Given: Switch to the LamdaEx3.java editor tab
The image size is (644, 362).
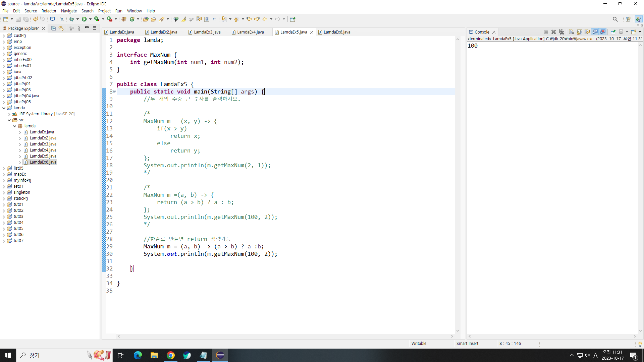Looking at the screenshot, I should [x=207, y=32].
